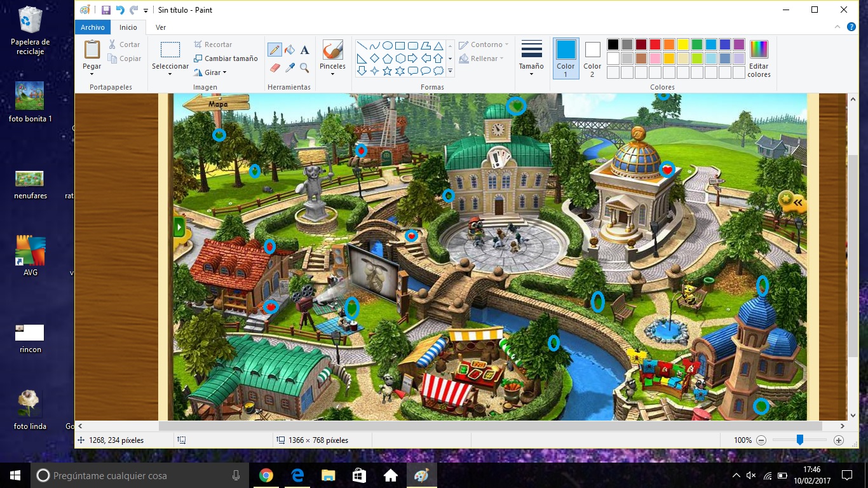Select the Papelera de reciclaje desktop icon
This screenshot has width=868, height=488.
[30, 30]
